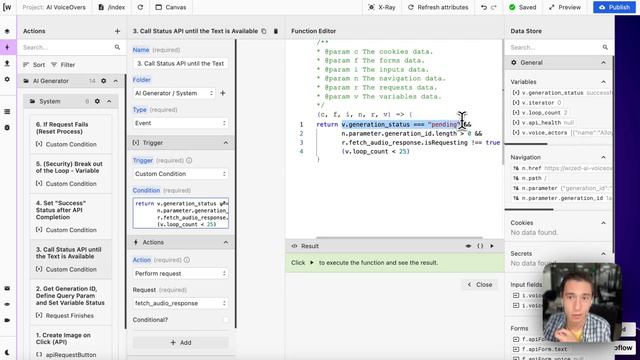Viewport: 640px width, 360px height.
Task: Run the function with play icon
Action: point(492,246)
